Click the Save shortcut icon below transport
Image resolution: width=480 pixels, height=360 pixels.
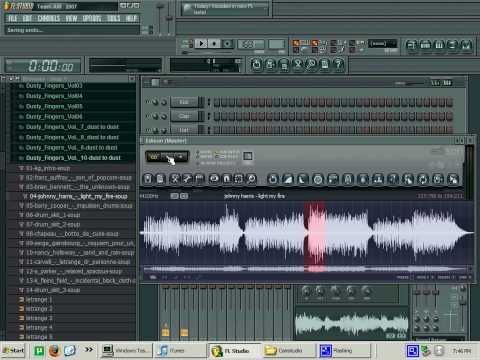(270, 64)
